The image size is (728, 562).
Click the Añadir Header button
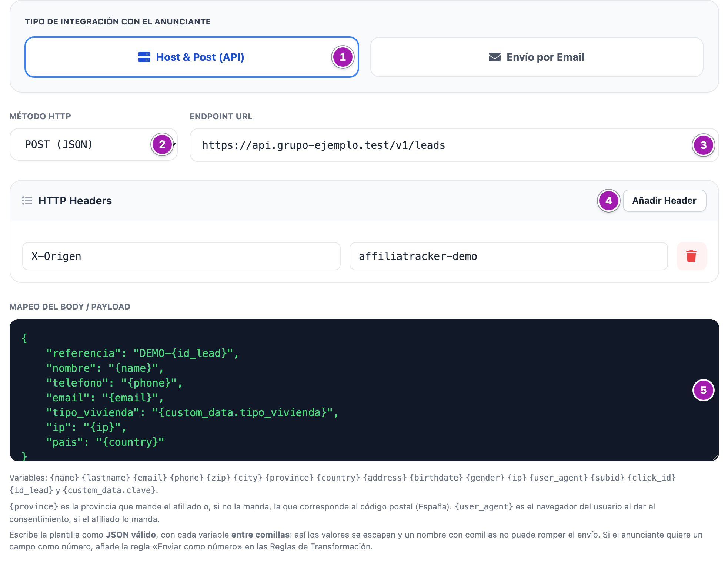(664, 201)
